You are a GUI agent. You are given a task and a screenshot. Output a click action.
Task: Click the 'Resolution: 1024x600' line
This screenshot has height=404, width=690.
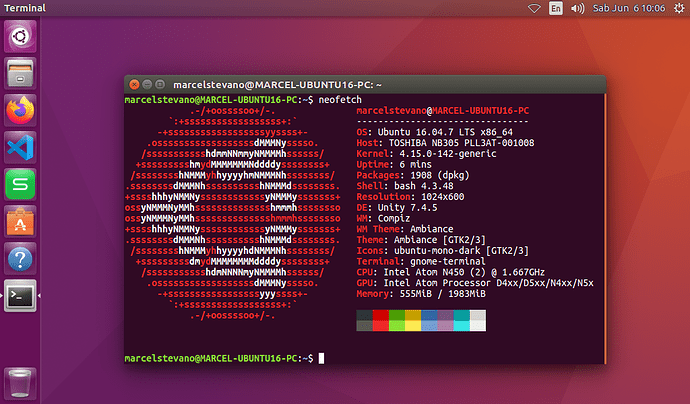point(410,197)
